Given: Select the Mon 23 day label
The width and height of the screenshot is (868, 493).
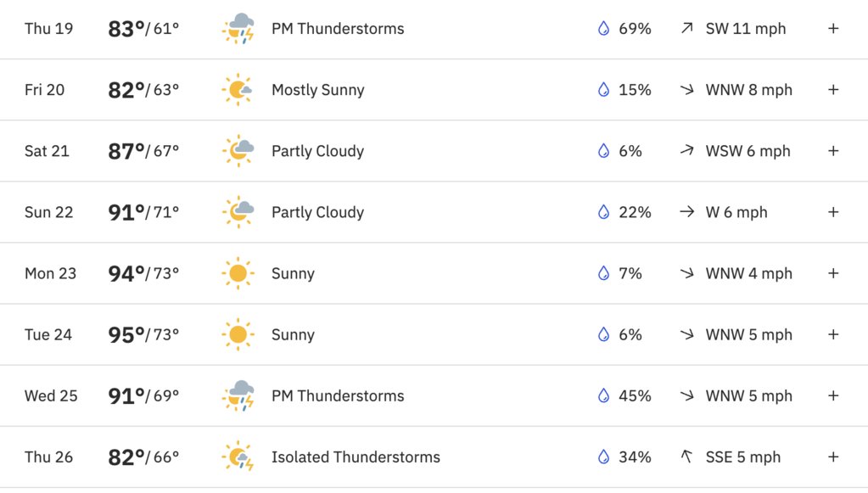Looking at the screenshot, I should (x=50, y=273).
